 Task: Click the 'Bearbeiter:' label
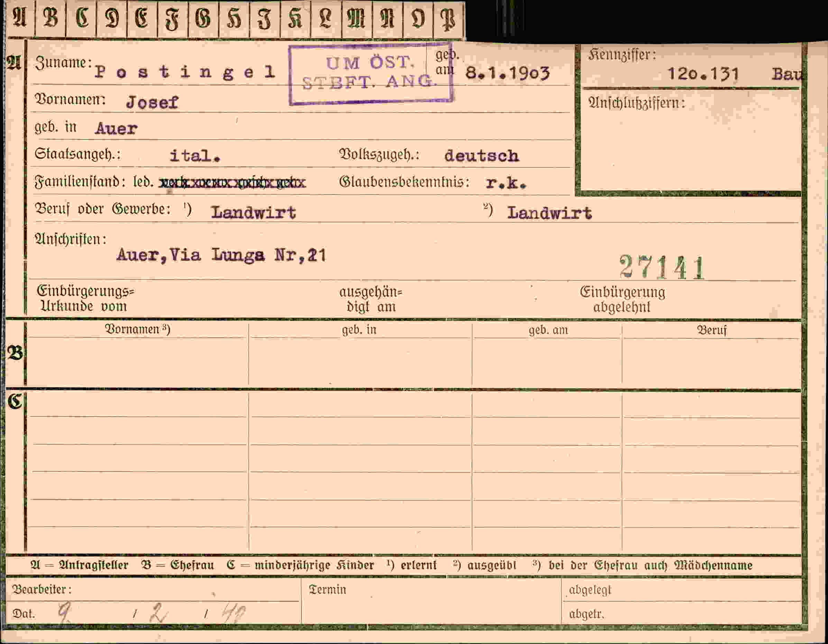[x=42, y=589]
